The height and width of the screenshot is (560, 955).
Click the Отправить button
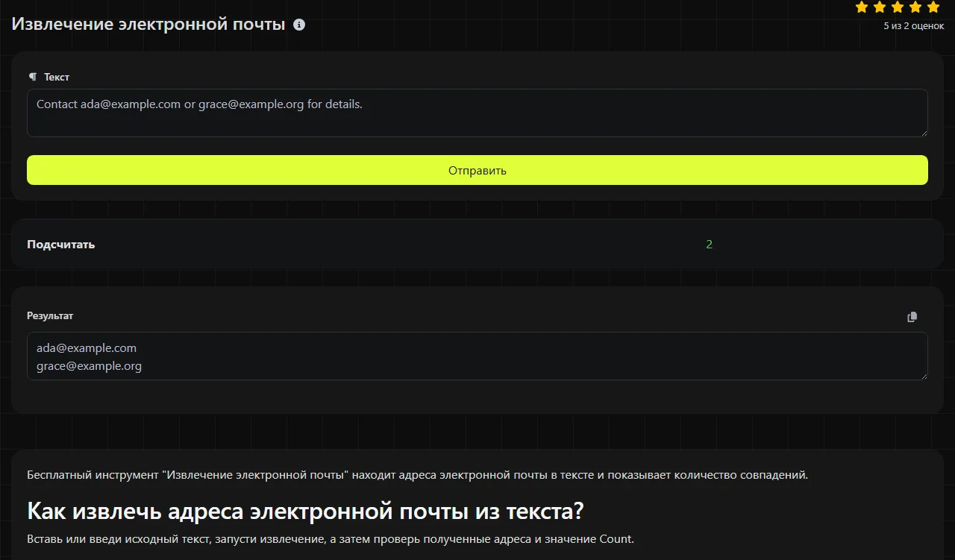(x=477, y=170)
